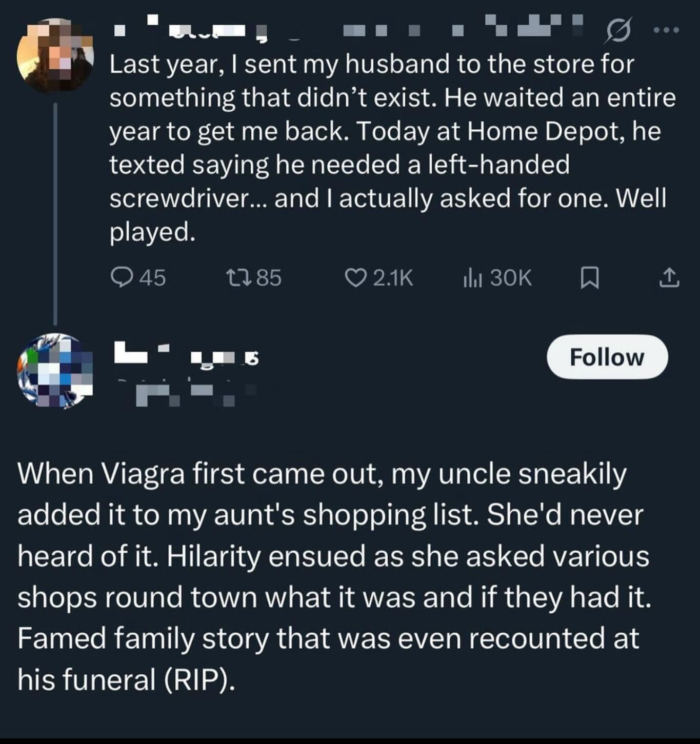Screen dimensions: 700x744
Task: Click the share upload arrow icon
Action: coord(668,278)
